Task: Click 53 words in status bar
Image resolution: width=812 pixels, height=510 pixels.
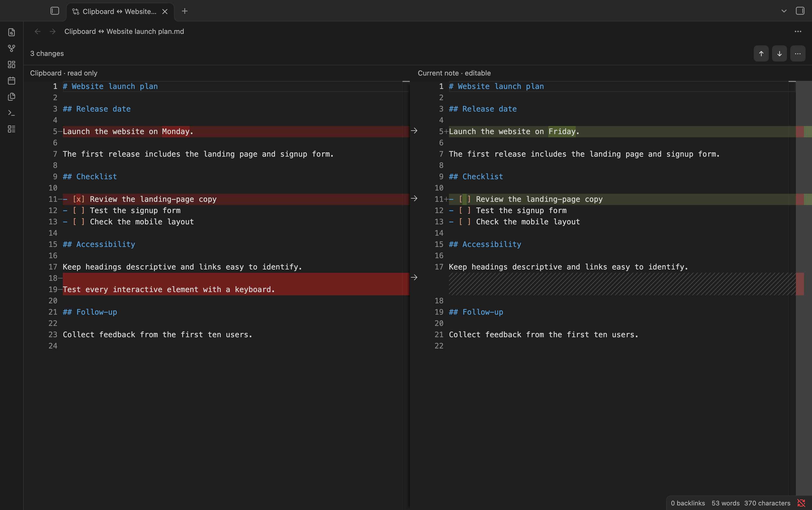Action: 725,503
